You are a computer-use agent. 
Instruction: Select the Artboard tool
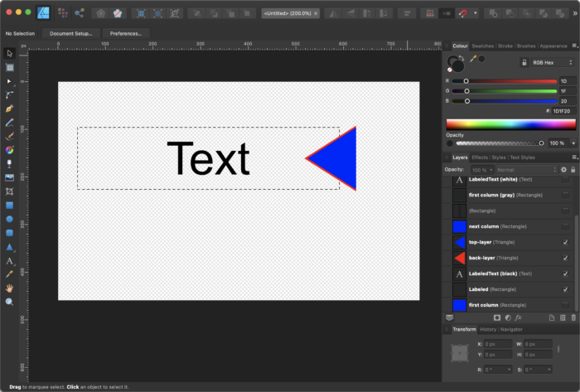coord(10,67)
